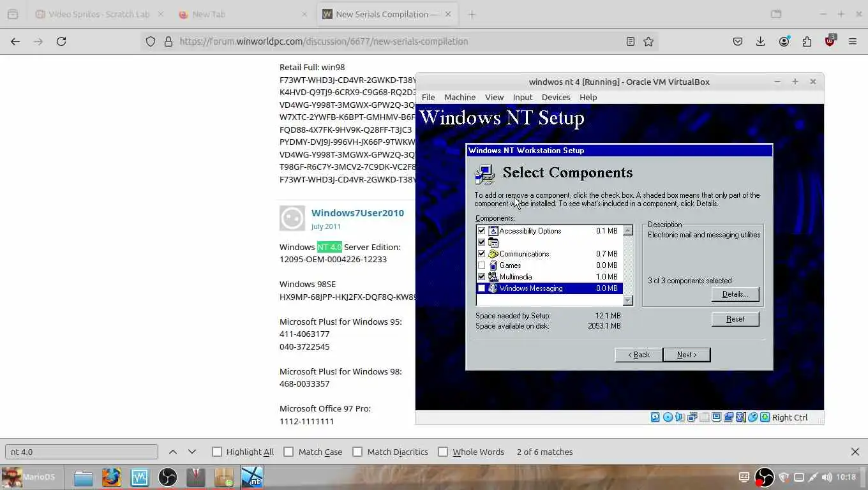The image size is (868, 490).
Task: Open the Files folder in the taskbar
Action: point(84,477)
